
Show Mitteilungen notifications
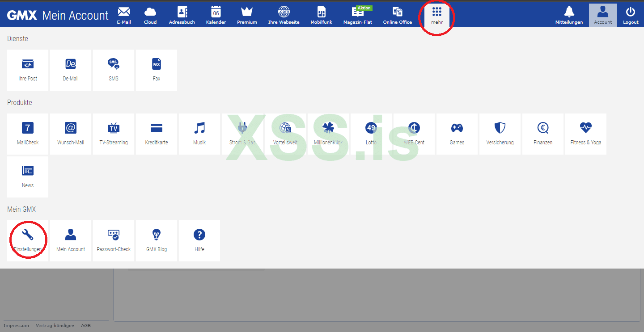(569, 15)
